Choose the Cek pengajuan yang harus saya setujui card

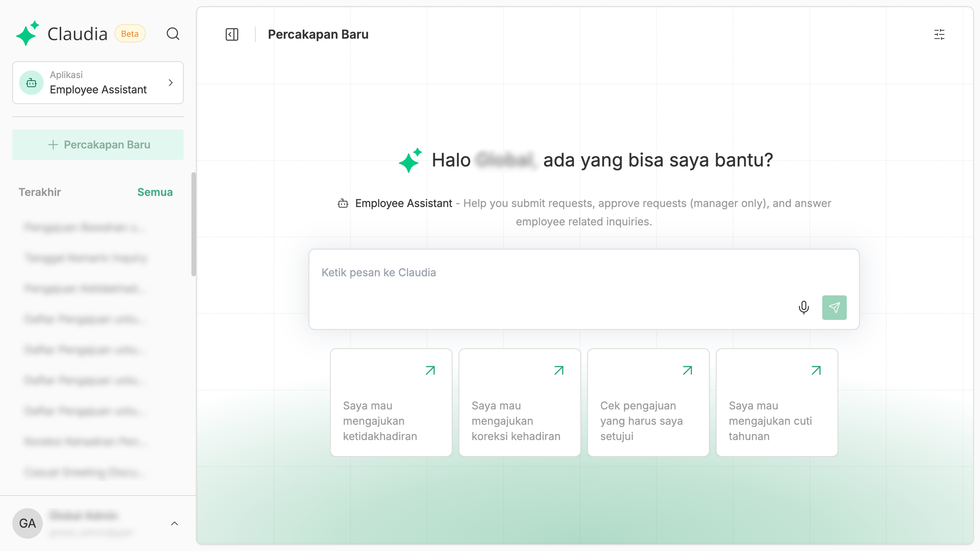648,402
